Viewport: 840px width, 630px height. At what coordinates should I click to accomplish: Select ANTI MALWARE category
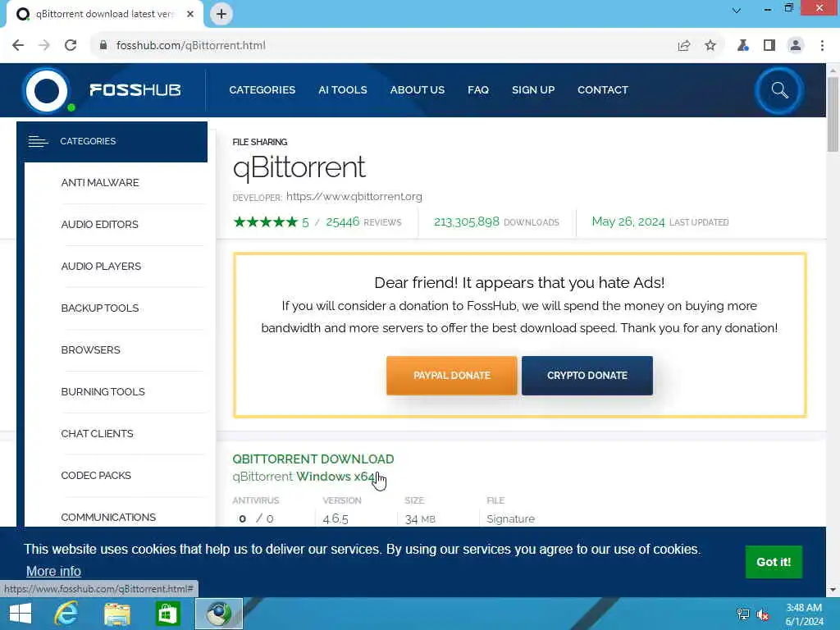pyautogui.click(x=100, y=183)
